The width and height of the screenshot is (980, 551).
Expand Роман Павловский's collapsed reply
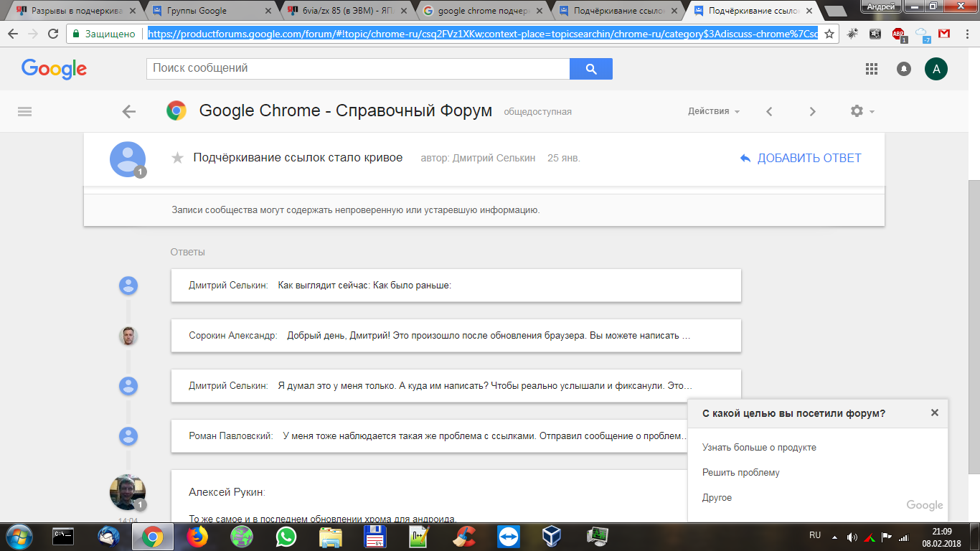coord(456,436)
